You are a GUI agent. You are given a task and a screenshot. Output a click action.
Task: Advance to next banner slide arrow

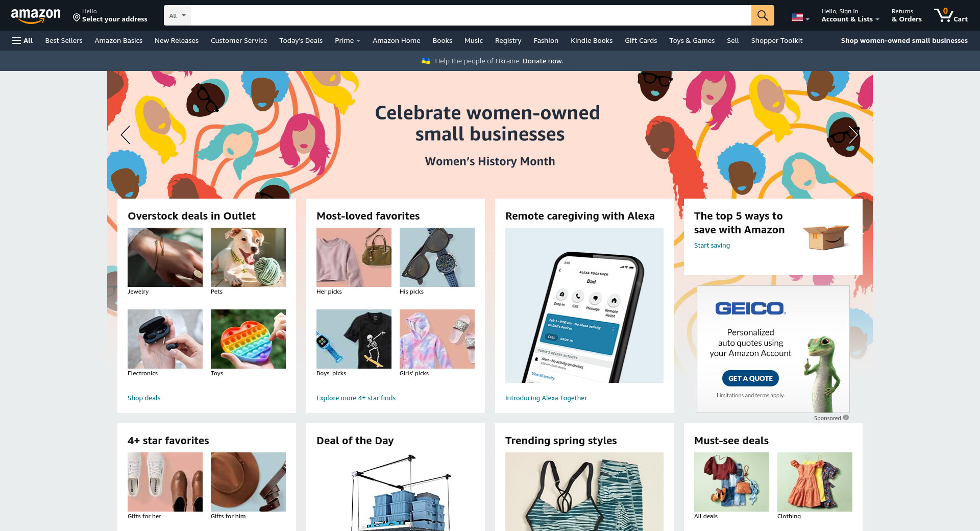click(x=853, y=135)
